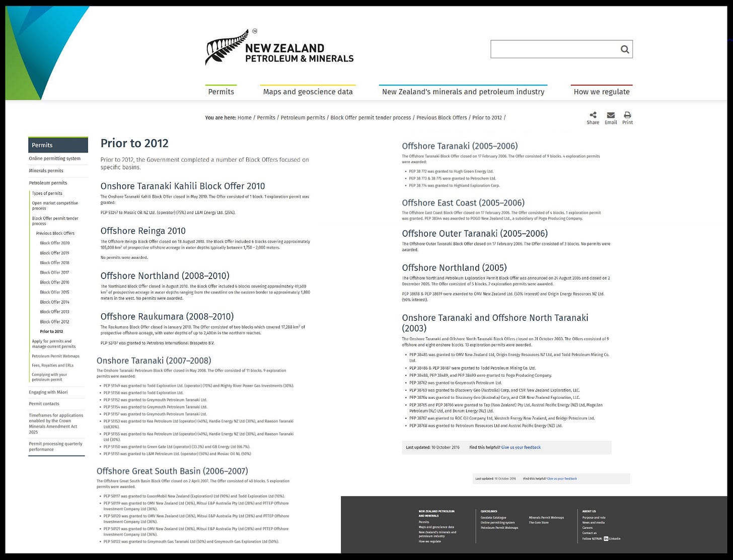
Task: Select Block Offer 2017 in the sidebar
Action: (54, 272)
